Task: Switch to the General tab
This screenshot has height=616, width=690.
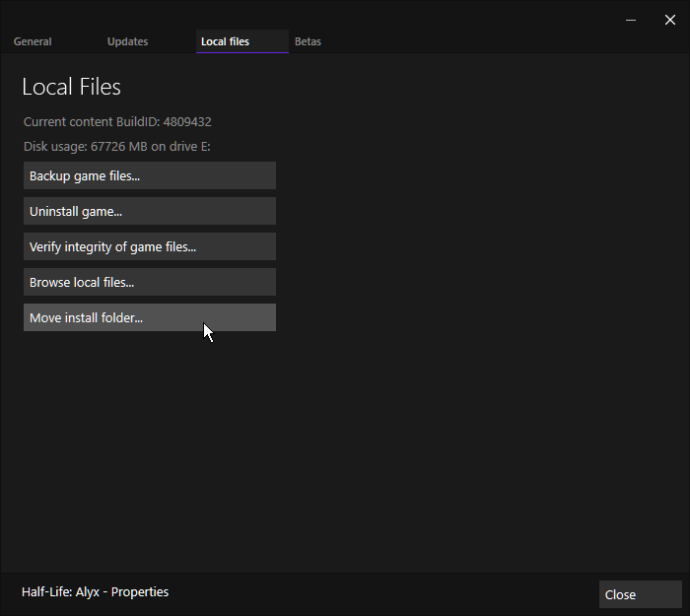Action: (33, 41)
